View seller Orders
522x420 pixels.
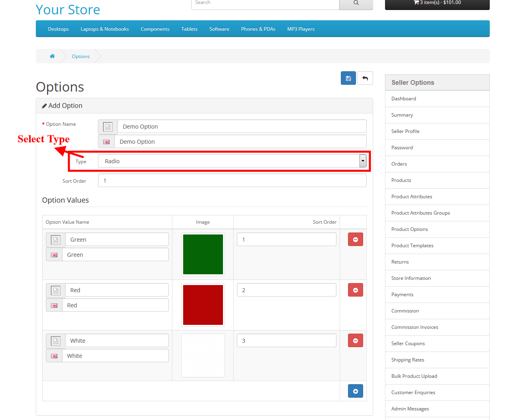437,164
